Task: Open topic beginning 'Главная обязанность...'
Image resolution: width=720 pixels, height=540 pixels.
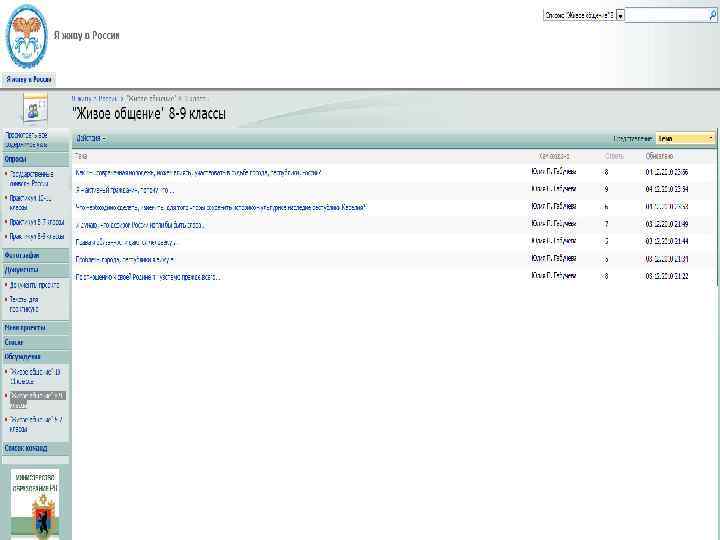Action: (x=126, y=242)
